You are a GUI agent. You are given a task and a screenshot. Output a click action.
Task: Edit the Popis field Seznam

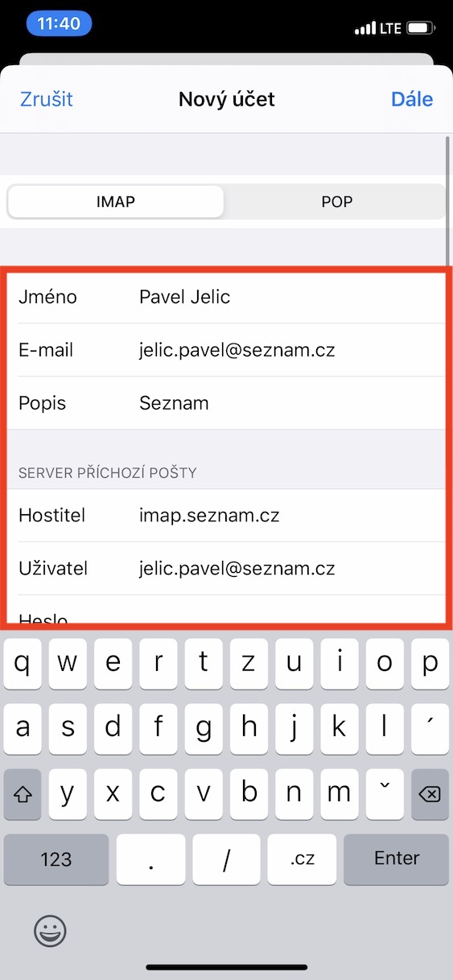226,403
